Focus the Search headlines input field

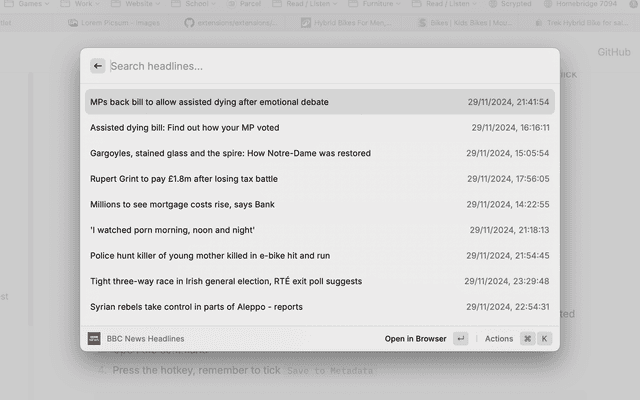(320, 66)
